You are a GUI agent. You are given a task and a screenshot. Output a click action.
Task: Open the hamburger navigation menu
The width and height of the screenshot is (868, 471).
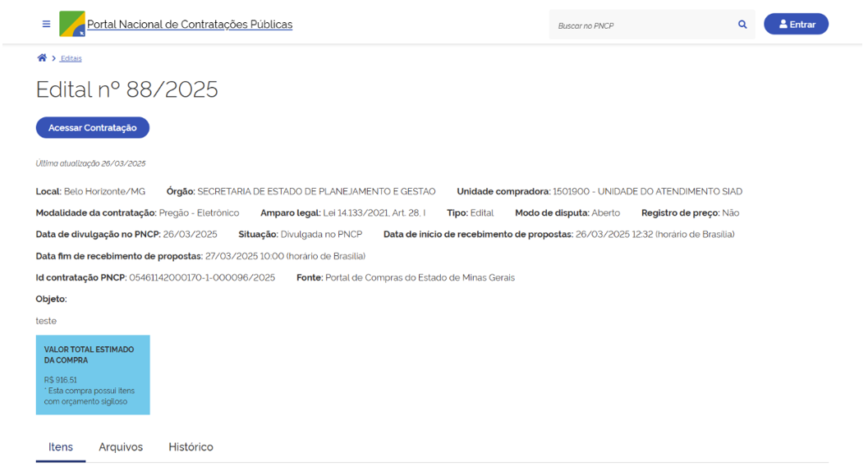(x=47, y=24)
